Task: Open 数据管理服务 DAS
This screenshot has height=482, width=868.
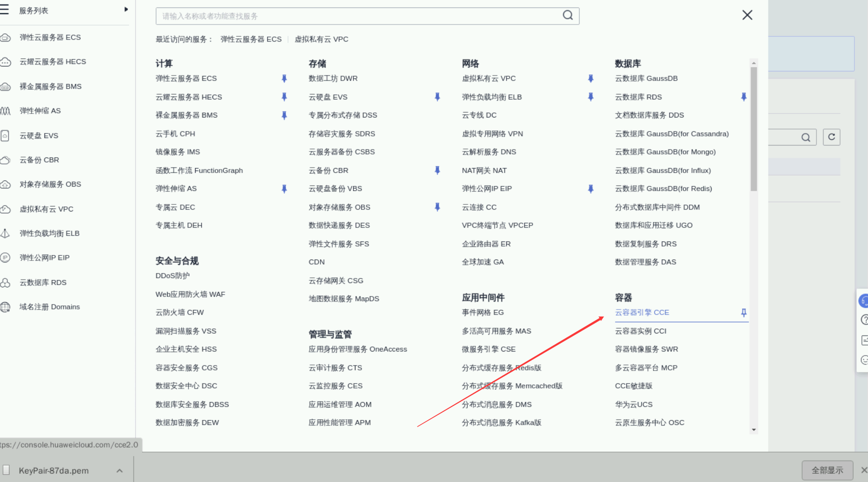Action: [x=645, y=262]
